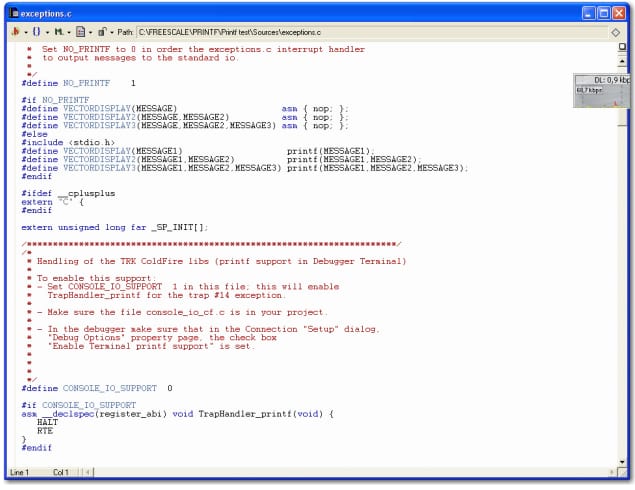
Task: Click the Col 1 status indicator
Action: click(x=61, y=472)
